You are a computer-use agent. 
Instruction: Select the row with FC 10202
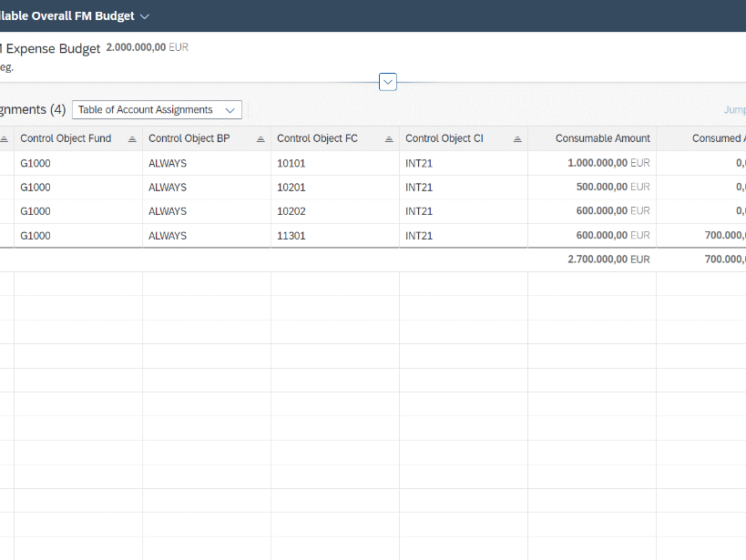[x=291, y=211]
